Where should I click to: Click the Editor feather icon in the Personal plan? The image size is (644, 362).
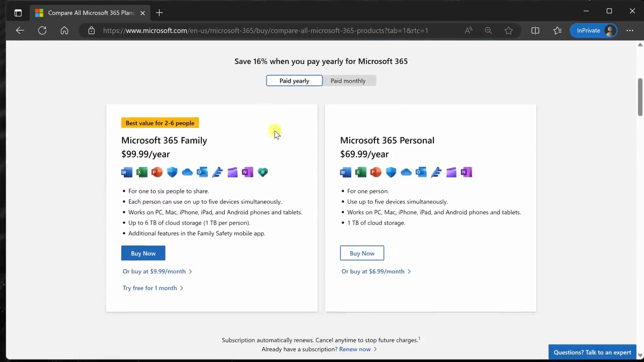436,172
